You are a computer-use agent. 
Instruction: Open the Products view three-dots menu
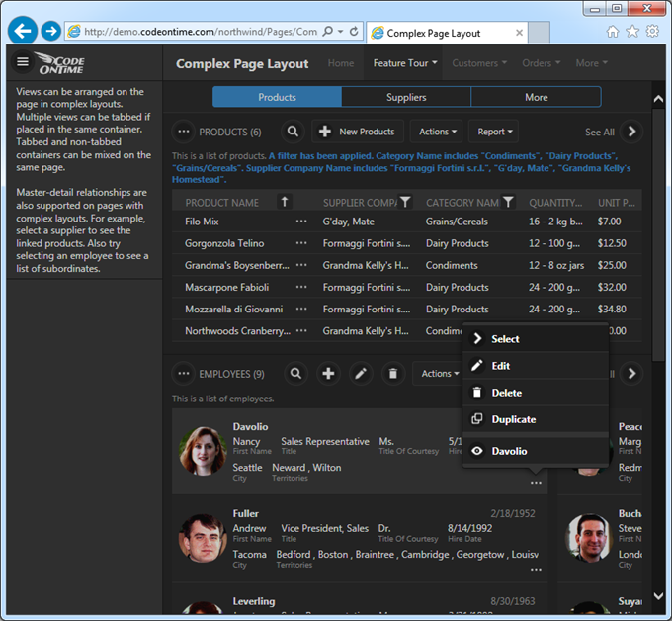pyautogui.click(x=183, y=132)
